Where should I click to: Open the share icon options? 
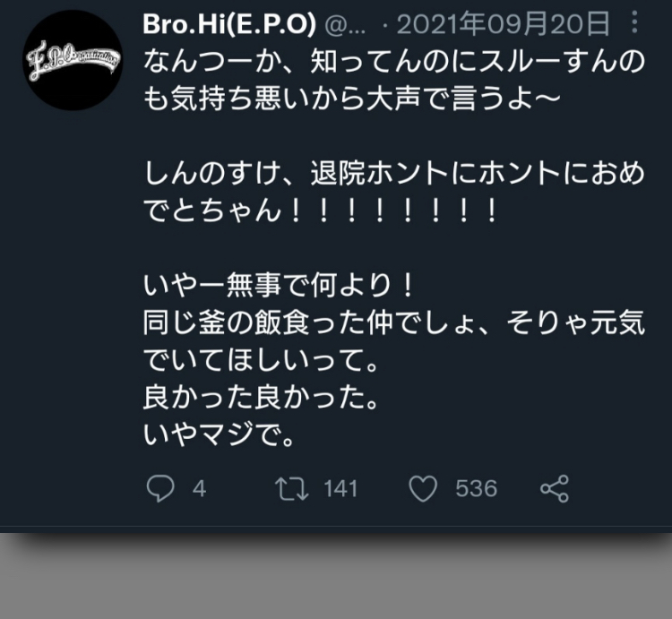click(554, 488)
